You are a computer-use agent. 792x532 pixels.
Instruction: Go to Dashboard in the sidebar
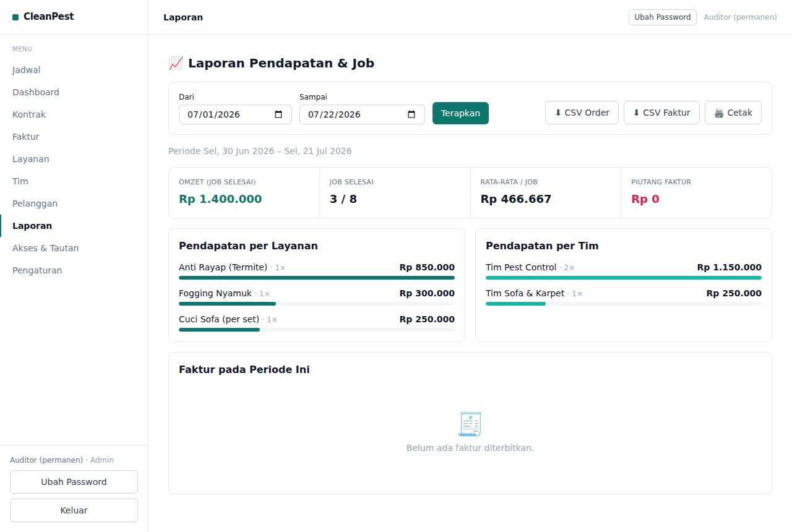(74, 92)
